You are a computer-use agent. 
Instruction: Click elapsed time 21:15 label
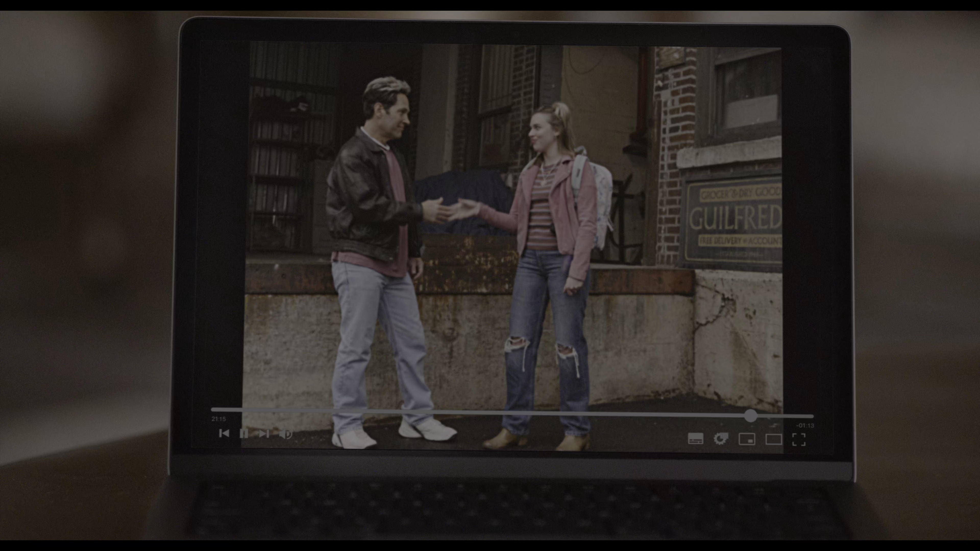219,419
